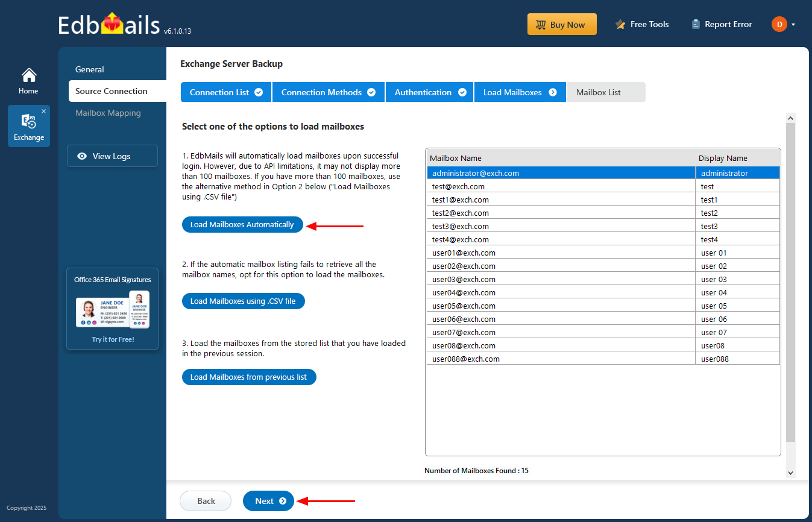Click display name cell 'test3'
This screenshot has height=522, width=812.
738,226
